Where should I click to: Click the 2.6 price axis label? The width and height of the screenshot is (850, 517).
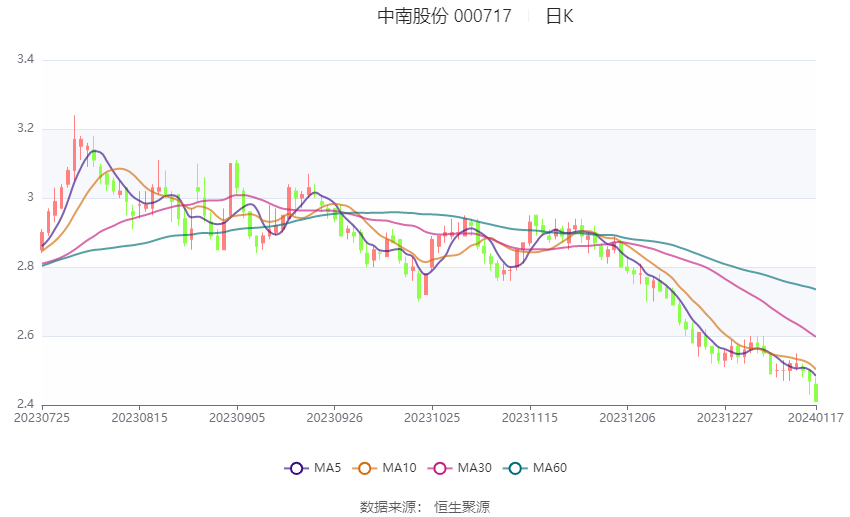pos(25,335)
